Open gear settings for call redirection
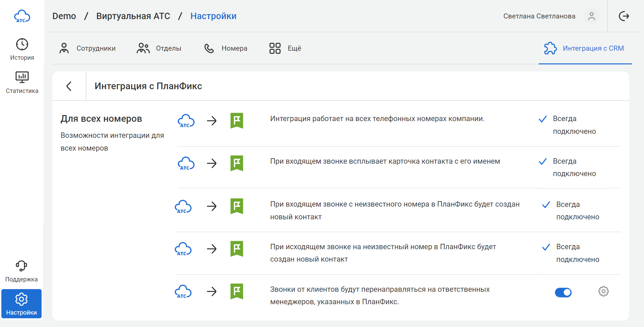Image resolution: width=644 pixels, height=327 pixels. [603, 291]
